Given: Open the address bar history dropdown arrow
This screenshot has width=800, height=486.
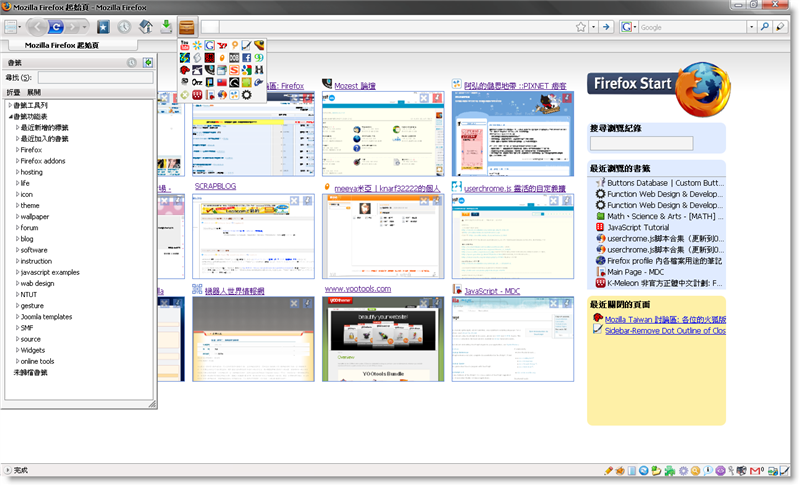Looking at the screenshot, I should 593,27.
